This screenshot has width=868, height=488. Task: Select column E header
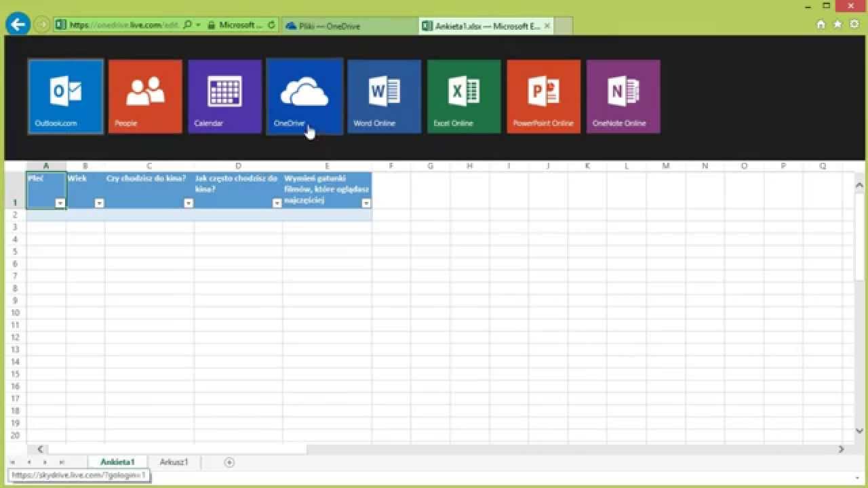pos(328,166)
